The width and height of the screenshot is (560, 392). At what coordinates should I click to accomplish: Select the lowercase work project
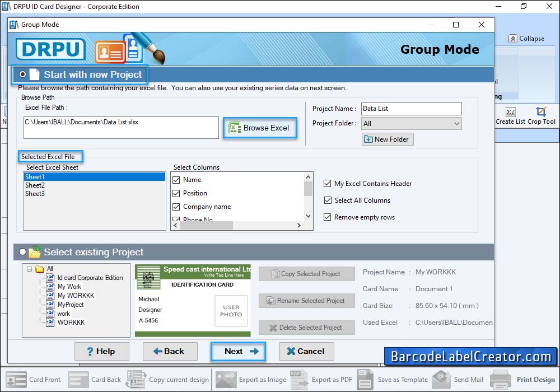pos(64,314)
